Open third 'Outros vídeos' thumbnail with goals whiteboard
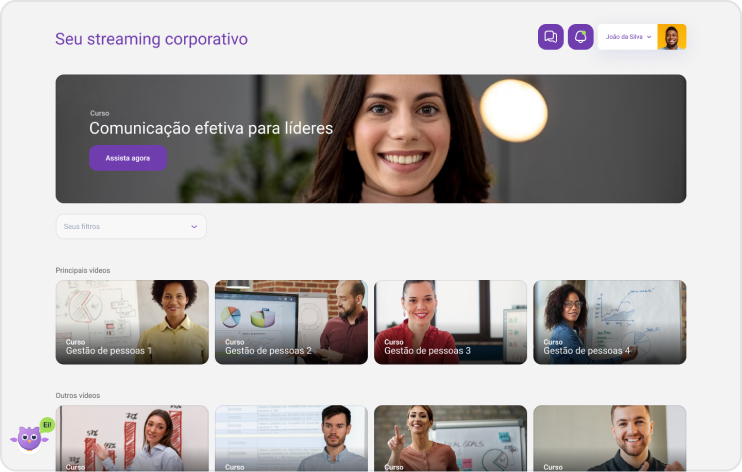The image size is (742, 472). (450, 438)
